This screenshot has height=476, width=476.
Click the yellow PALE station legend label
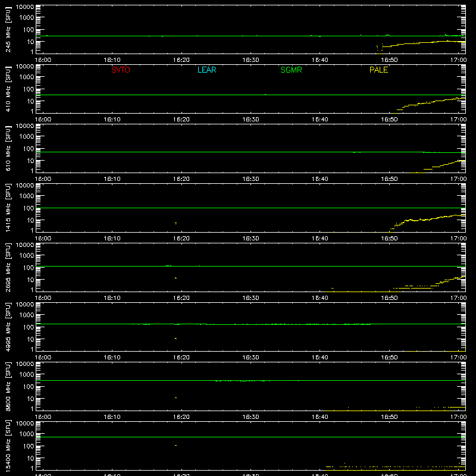point(378,70)
